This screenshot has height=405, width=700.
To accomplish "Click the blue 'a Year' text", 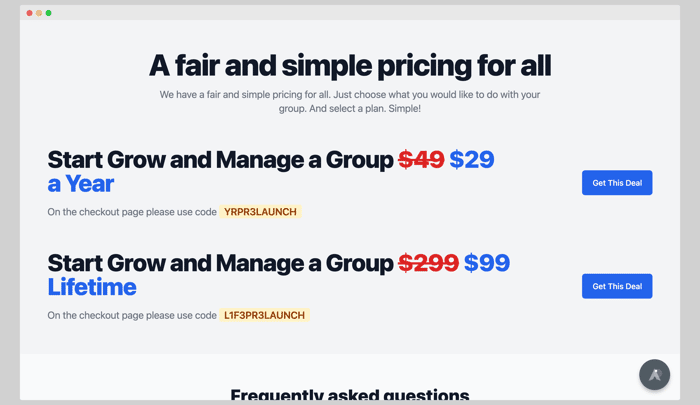I will 81,184.
